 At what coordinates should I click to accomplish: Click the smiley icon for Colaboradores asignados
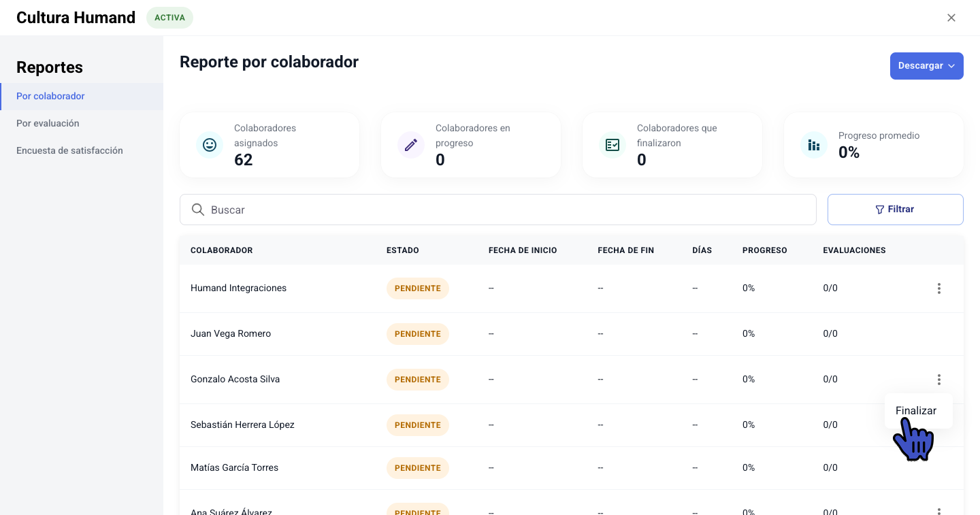click(x=210, y=145)
